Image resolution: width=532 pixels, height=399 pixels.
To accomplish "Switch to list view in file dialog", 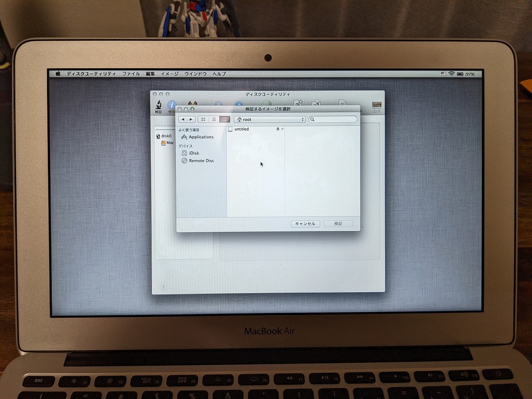I will 214,119.
